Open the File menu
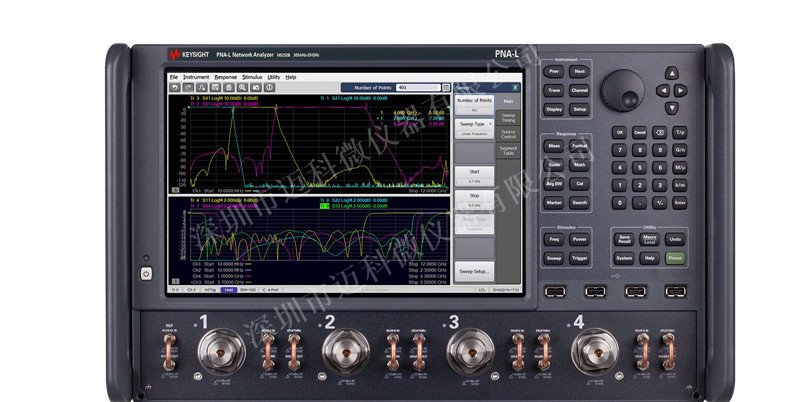This screenshot has width=800, height=402. click(x=174, y=77)
